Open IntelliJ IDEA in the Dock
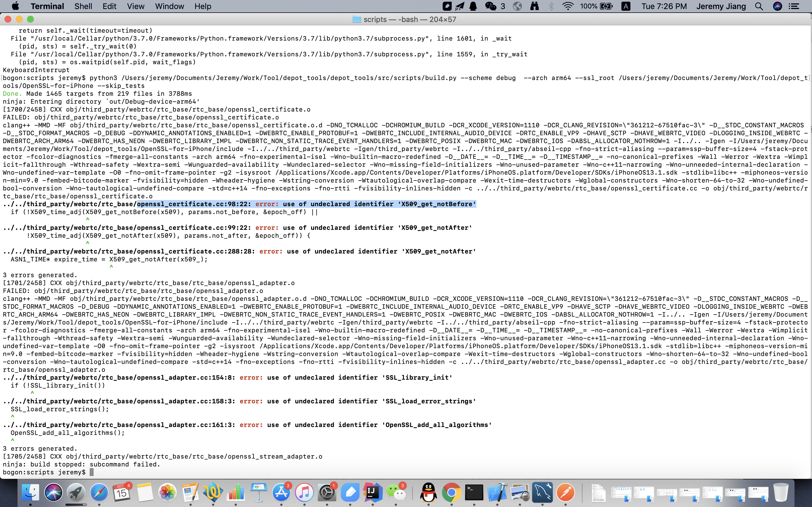Image resolution: width=812 pixels, height=507 pixels. pos(372,493)
